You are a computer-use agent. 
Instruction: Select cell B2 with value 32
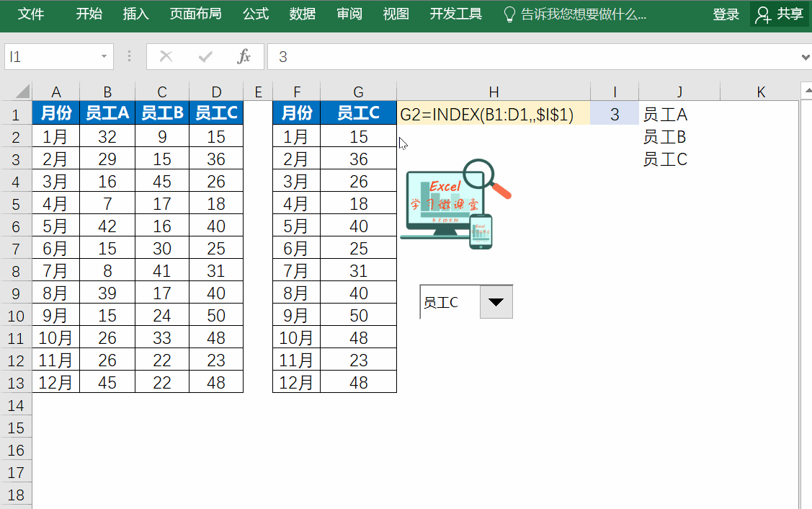(107, 136)
